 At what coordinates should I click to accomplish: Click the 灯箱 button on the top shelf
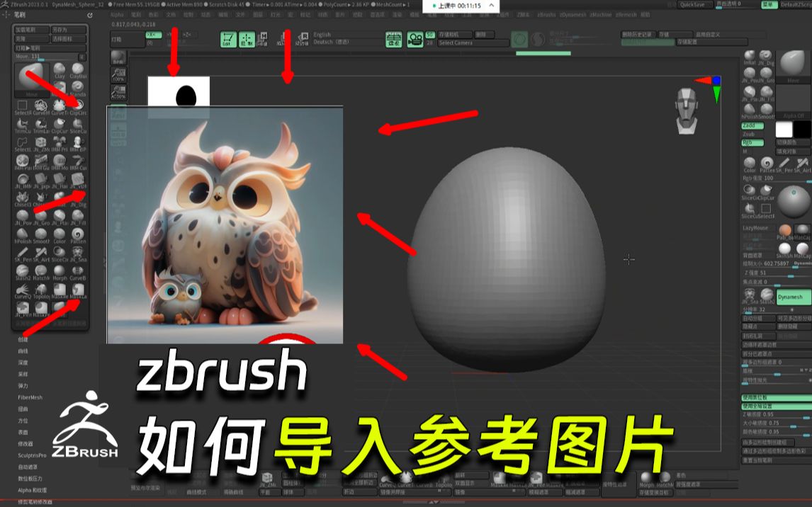coord(127,40)
